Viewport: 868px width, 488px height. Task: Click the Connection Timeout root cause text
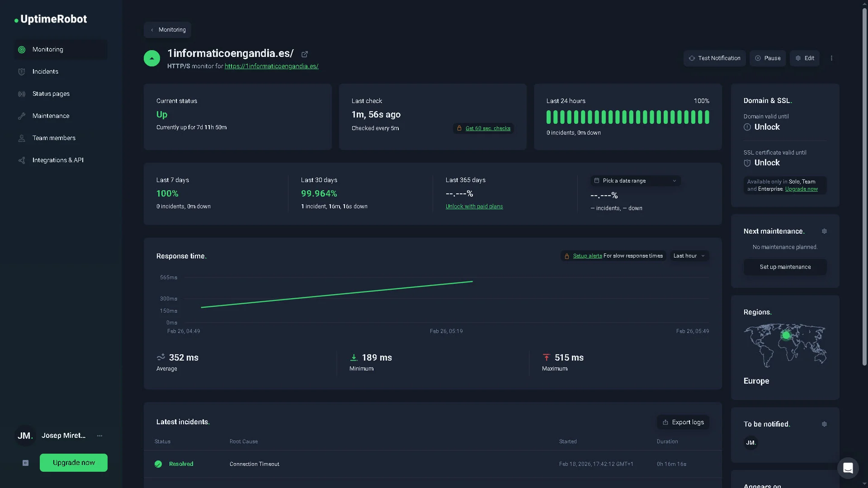click(255, 464)
